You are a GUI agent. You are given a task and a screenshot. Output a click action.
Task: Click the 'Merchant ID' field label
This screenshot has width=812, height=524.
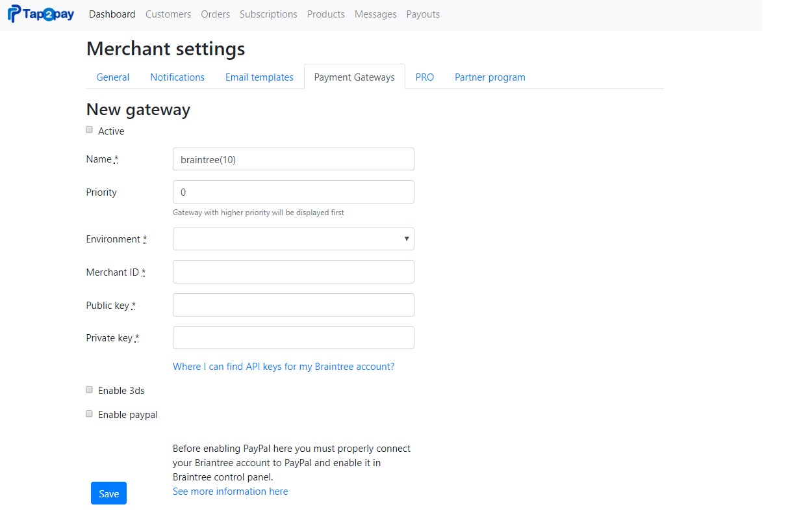click(x=116, y=272)
